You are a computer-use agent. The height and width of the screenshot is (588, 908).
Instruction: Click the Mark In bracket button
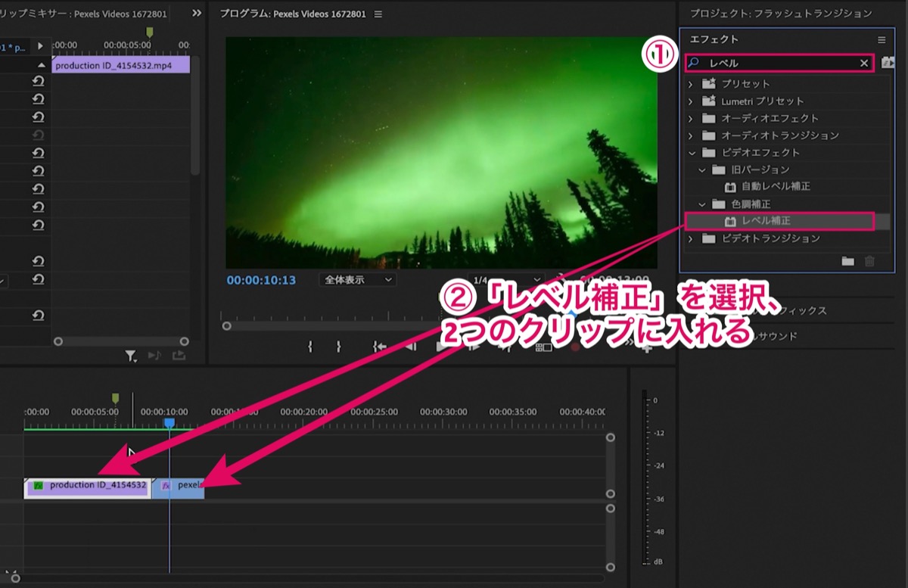310,347
